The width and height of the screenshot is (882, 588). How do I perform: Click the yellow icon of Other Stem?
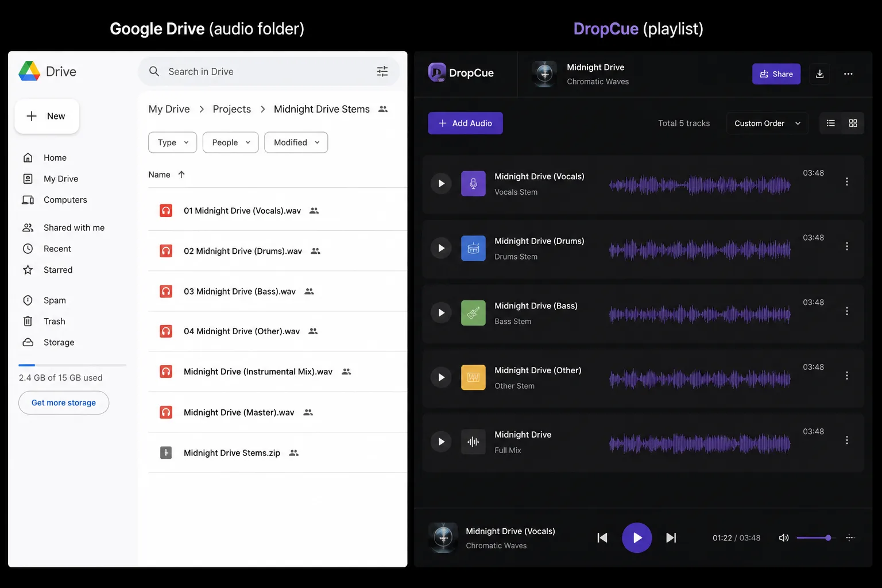(x=473, y=377)
